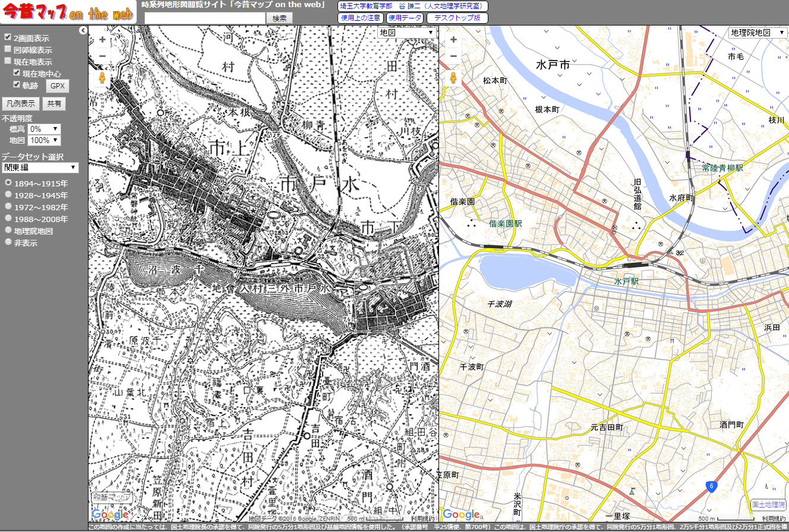This screenshot has height=532, width=789.
Task: Open left map type dropdown 地図
Action: pyautogui.click(x=408, y=33)
